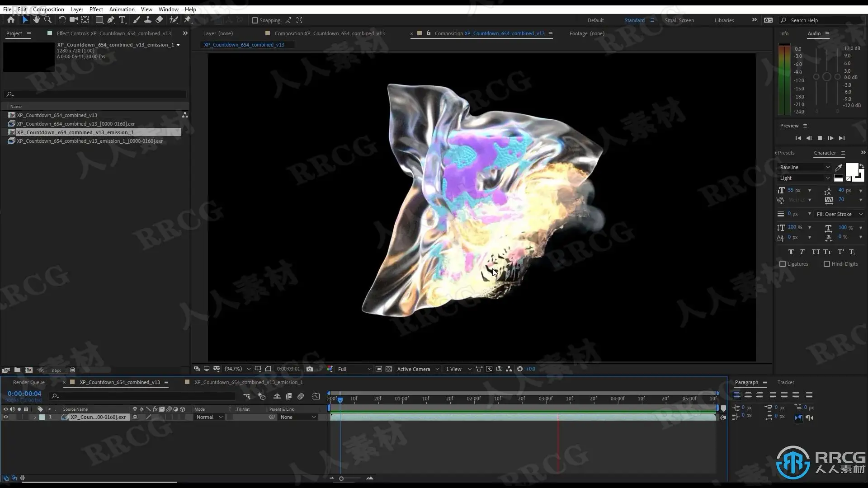Open the Libraries workspace
Screen dimensions: 868x488
(724, 20)
